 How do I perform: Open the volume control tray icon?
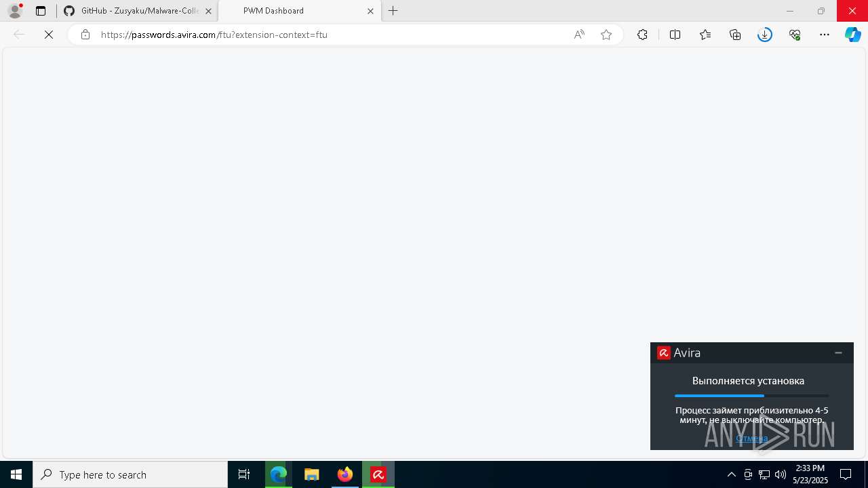(x=781, y=474)
